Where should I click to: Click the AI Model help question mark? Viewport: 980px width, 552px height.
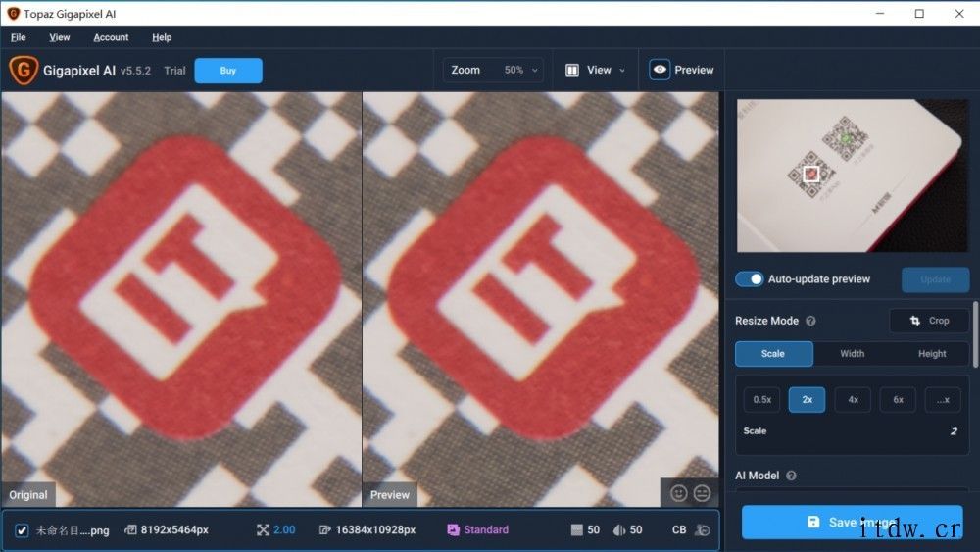pos(791,476)
